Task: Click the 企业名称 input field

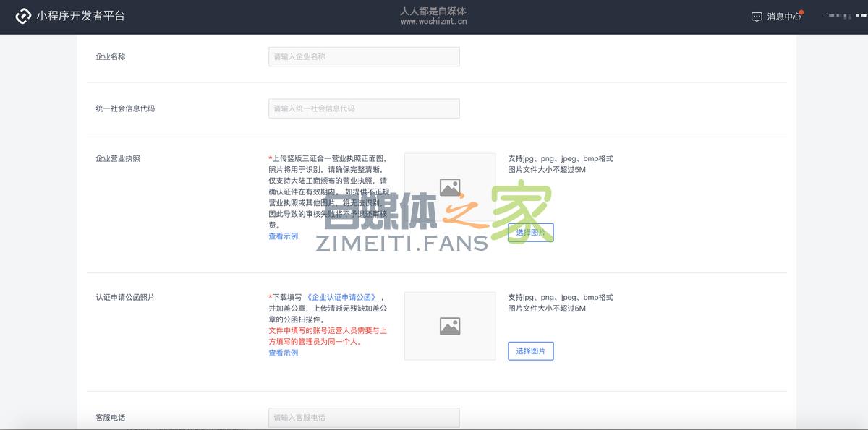Action: tap(363, 56)
